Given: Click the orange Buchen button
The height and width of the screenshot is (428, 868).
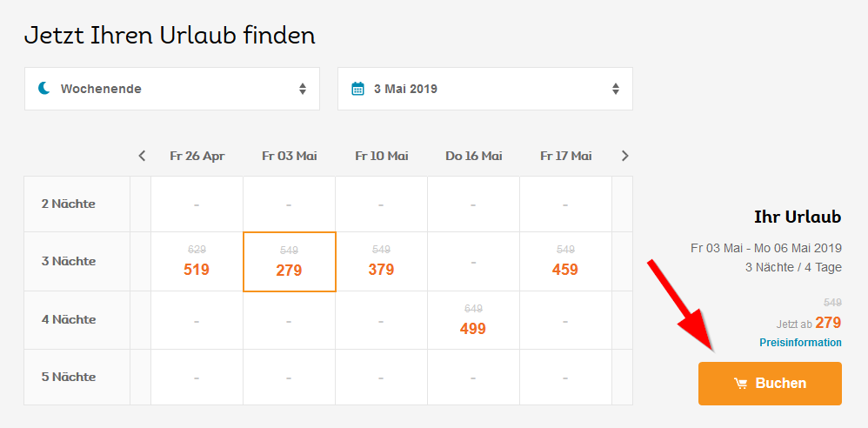Looking at the screenshot, I should pyautogui.click(x=770, y=384).
